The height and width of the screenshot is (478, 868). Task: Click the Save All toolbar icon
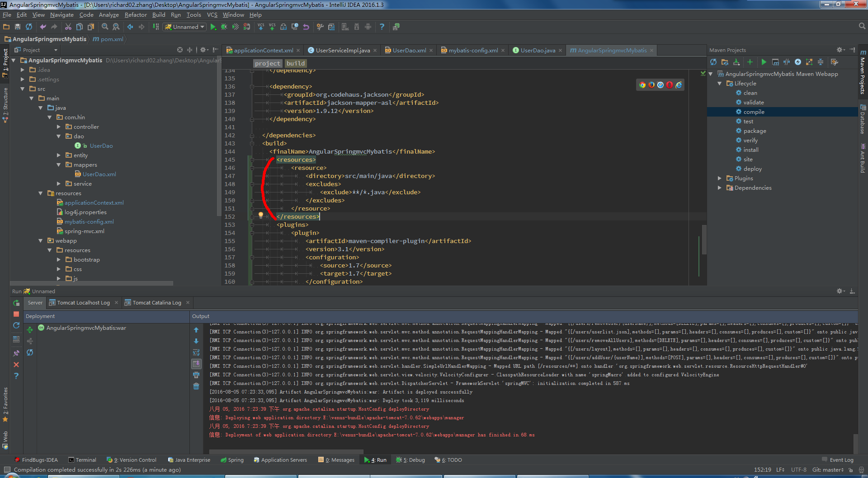click(x=18, y=27)
